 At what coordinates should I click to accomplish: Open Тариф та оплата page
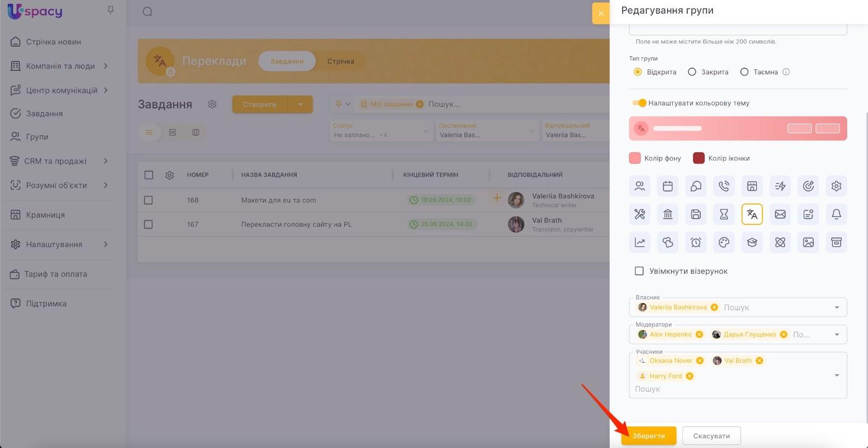tap(55, 274)
